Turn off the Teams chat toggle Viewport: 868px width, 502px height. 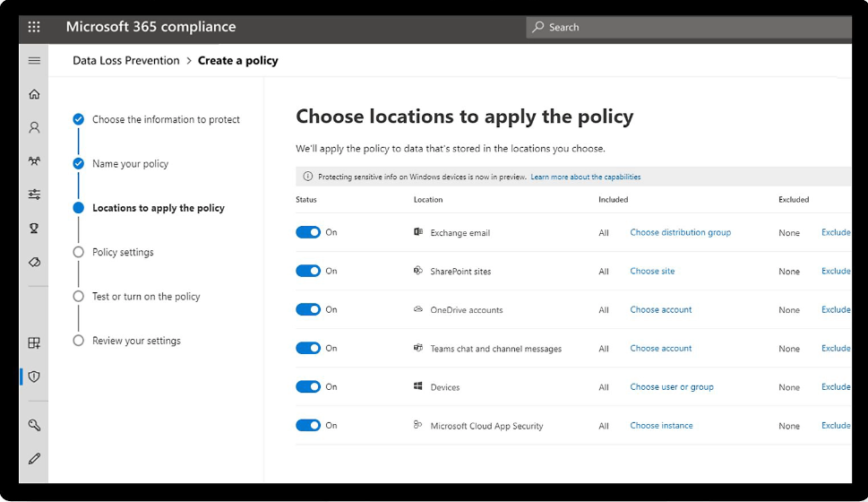308,348
